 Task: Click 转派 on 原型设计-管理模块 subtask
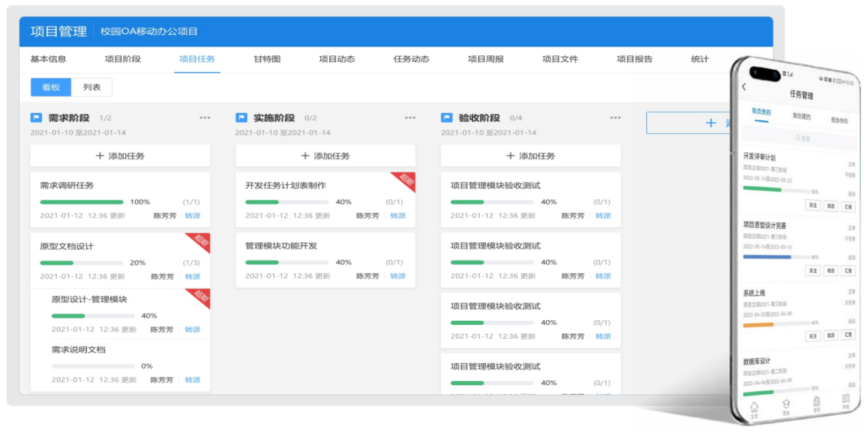(192, 330)
